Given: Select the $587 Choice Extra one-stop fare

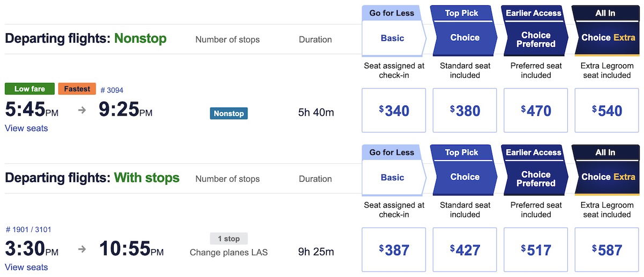Looking at the screenshot, I should (607, 250).
